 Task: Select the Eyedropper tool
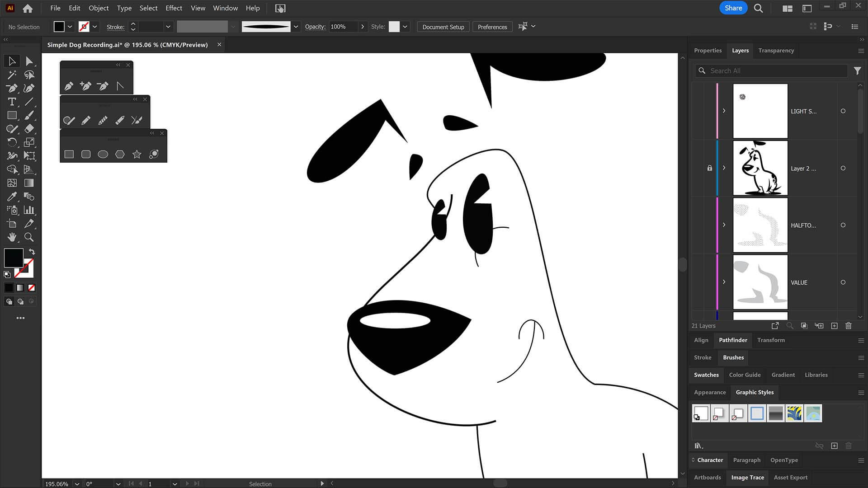(x=12, y=197)
